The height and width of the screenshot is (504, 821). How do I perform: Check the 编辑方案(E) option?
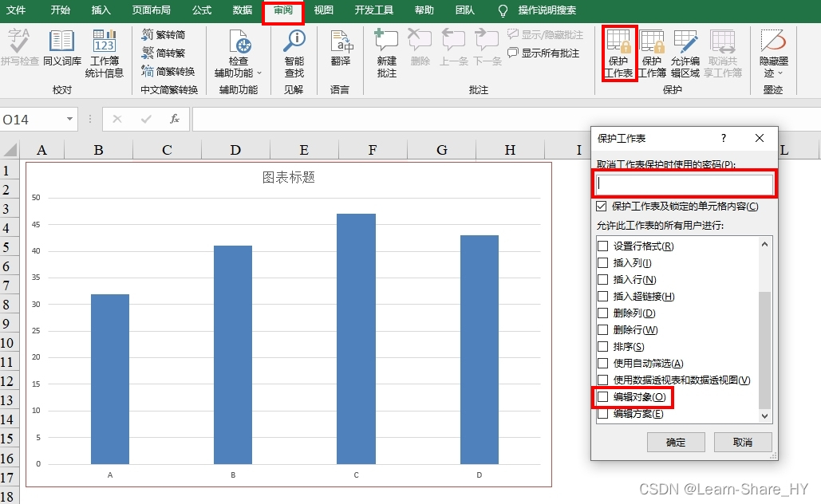603,413
